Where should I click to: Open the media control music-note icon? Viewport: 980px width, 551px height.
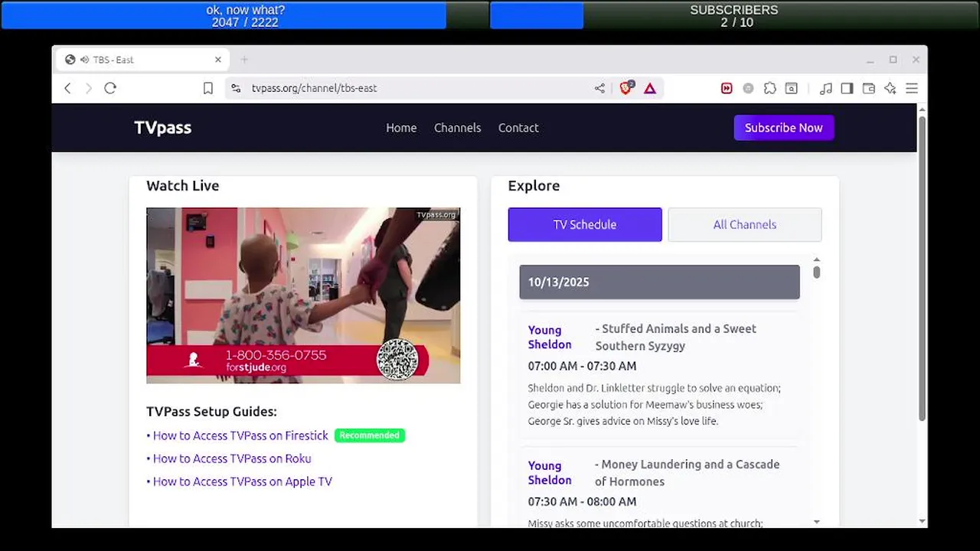pyautogui.click(x=825, y=88)
